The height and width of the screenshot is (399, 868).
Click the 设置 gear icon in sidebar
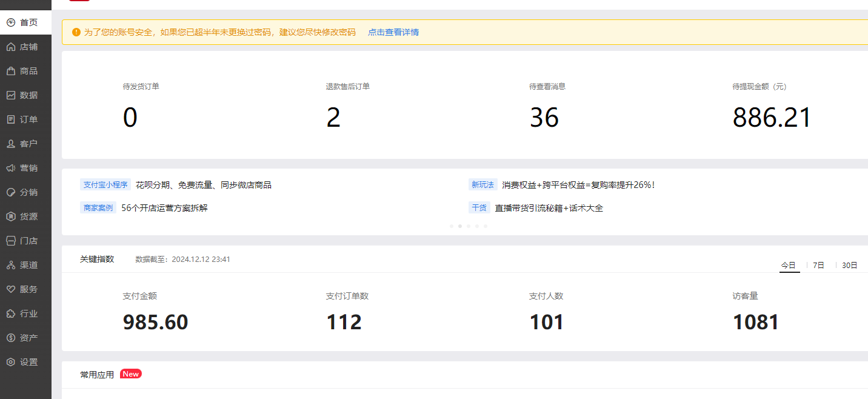(10, 362)
